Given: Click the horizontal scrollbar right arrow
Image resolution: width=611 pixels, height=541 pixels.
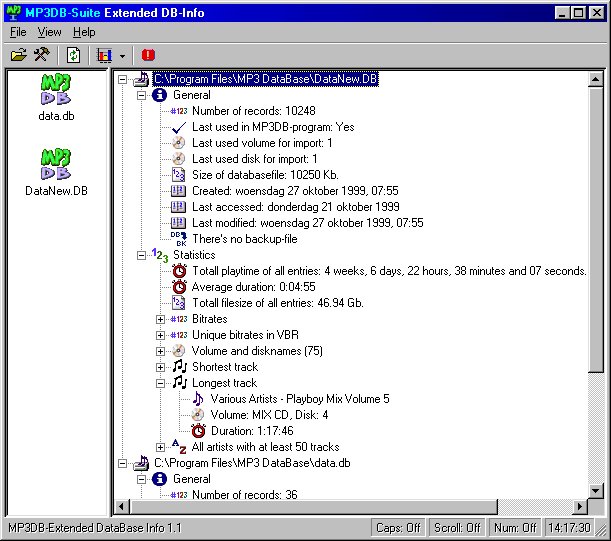Looking at the screenshot, I should tap(580, 507).
